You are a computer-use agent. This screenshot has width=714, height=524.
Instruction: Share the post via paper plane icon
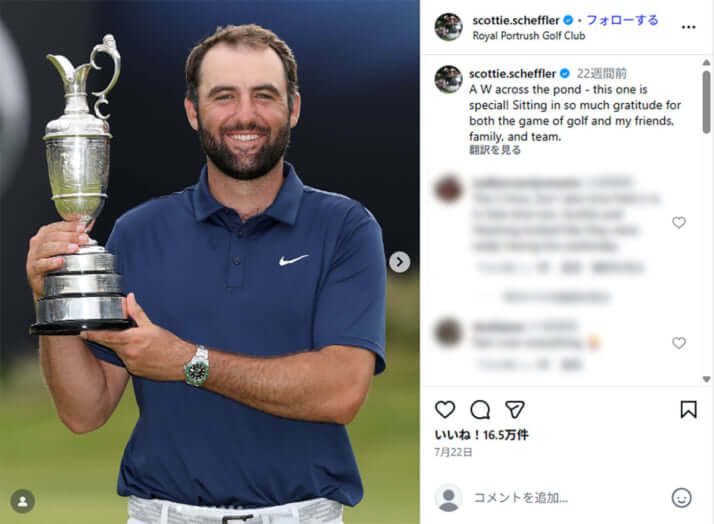pos(515,409)
